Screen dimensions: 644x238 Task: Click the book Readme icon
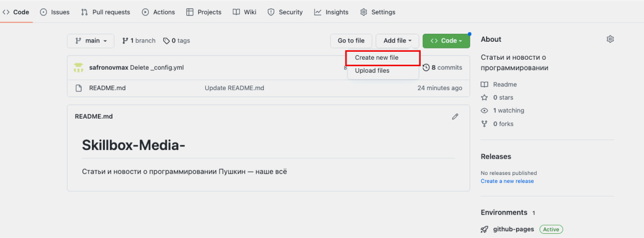click(484, 84)
